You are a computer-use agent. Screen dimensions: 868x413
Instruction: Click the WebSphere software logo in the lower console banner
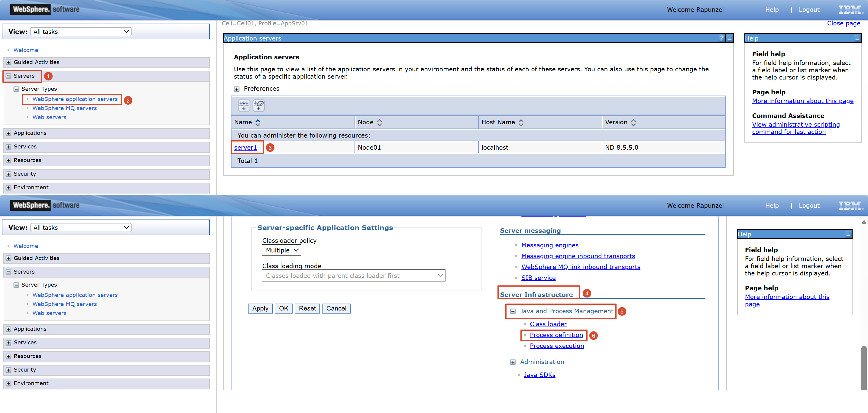click(45, 205)
